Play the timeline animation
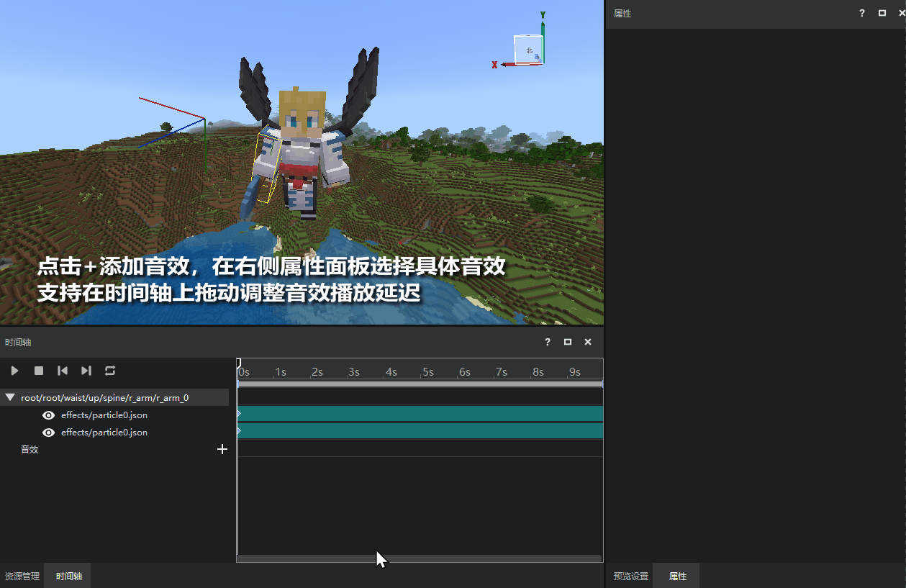Screen dimensions: 906x588 point(14,371)
